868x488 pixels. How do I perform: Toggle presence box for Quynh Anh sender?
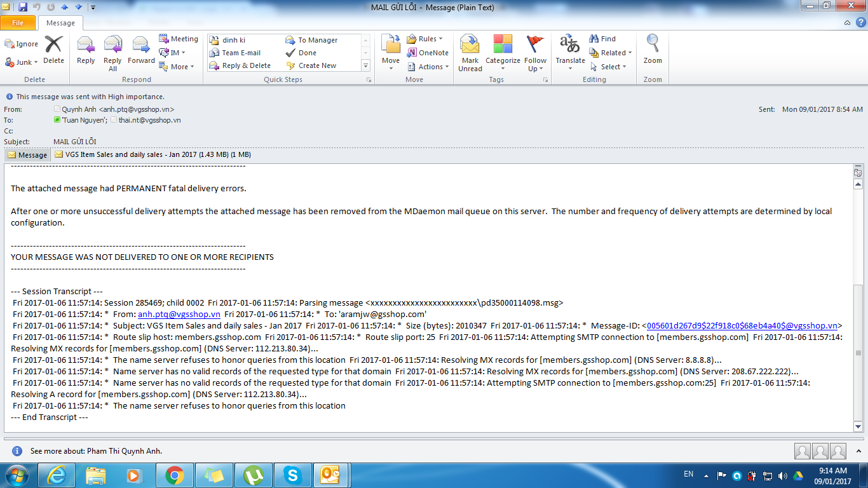pos(57,109)
